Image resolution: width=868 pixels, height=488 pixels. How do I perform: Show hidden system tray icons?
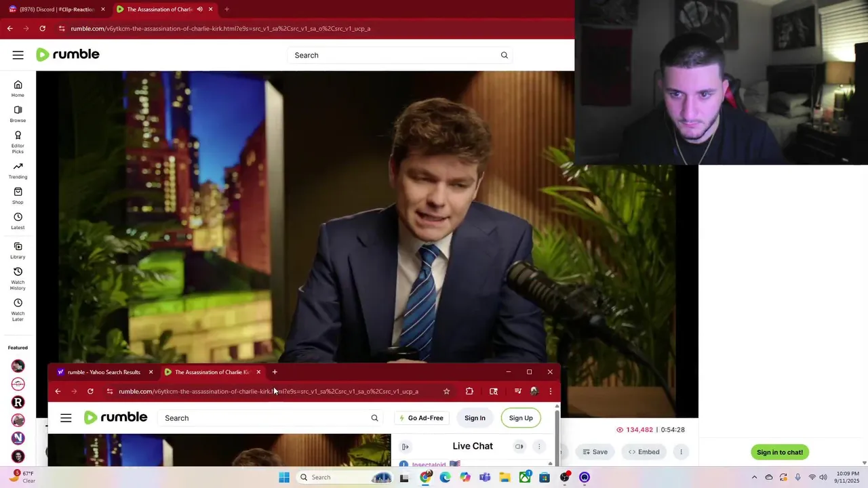(754, 477)
